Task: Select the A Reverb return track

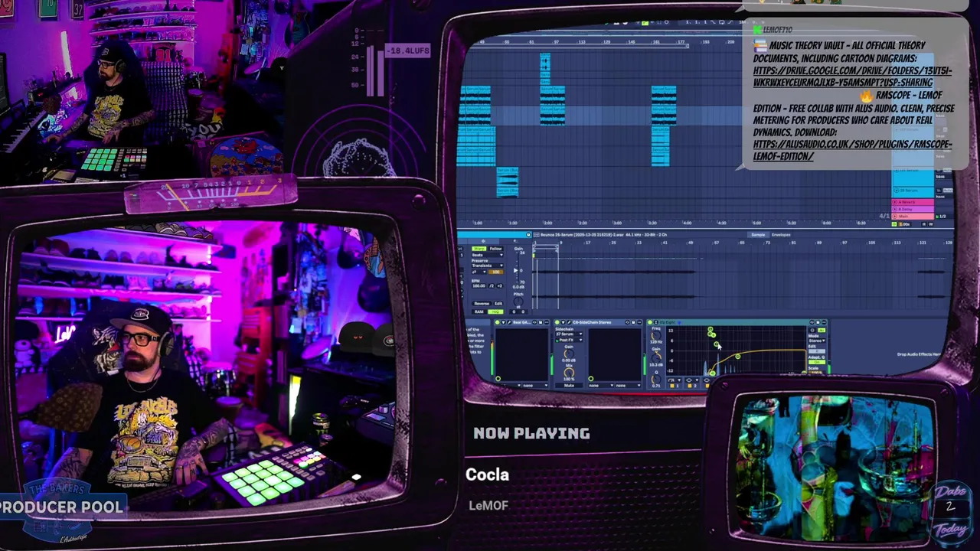Action: click(913, 202)
